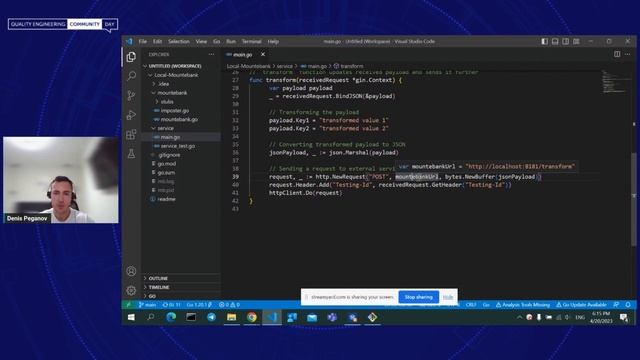Open the File menu
640x360 pixels.
143,41
